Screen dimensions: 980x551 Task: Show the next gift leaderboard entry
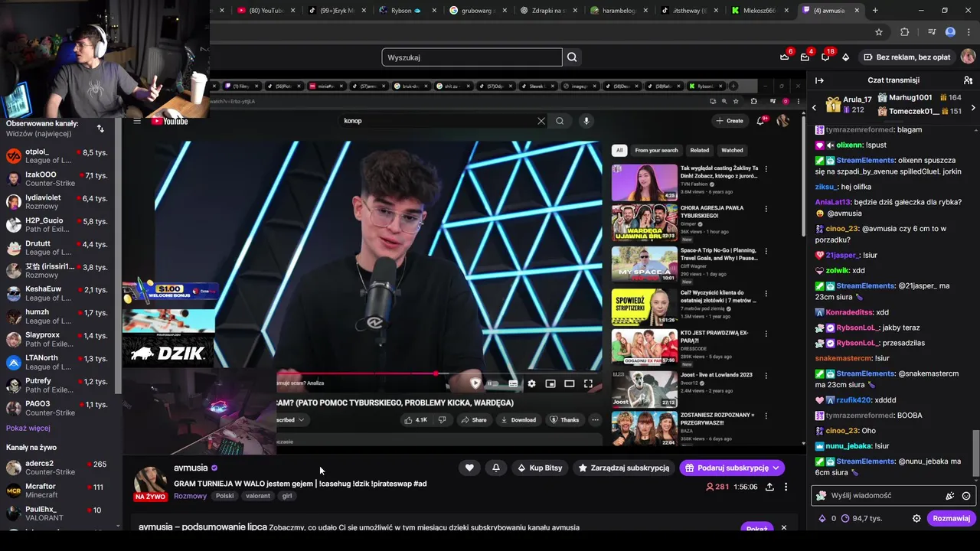pyautogui.click(x=973, y=108)
